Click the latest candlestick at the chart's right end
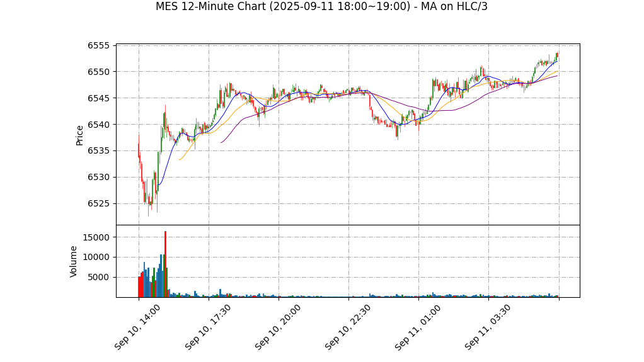This screenshot has width=644, height=362. [557, 56]
